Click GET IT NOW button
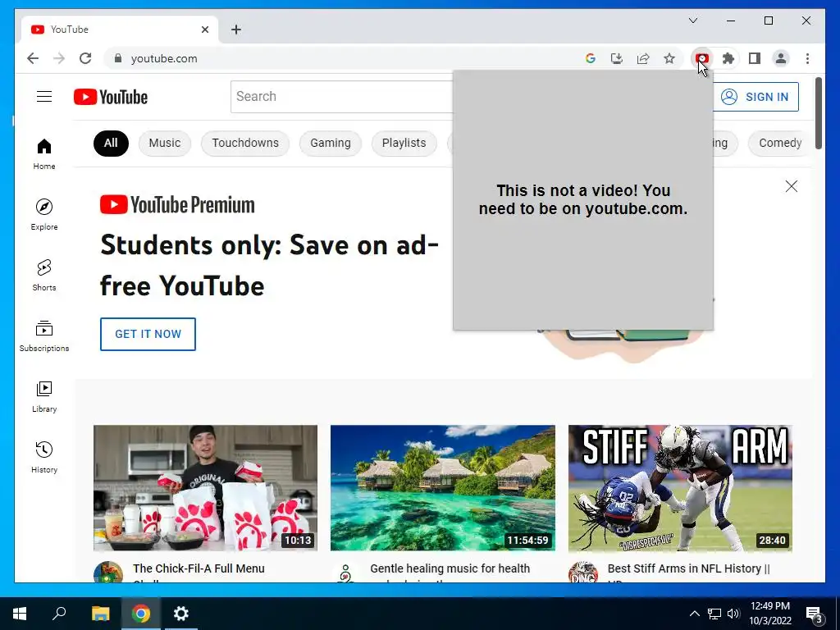Image resolution: width=840 pixels, height=630 pixels. coord(148,335)
